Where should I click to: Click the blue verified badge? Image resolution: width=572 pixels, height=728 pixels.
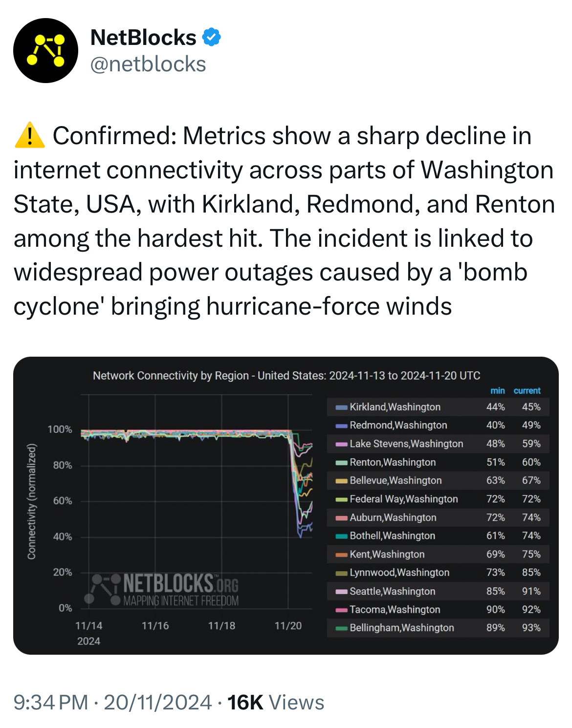click(x=211, y=37)
